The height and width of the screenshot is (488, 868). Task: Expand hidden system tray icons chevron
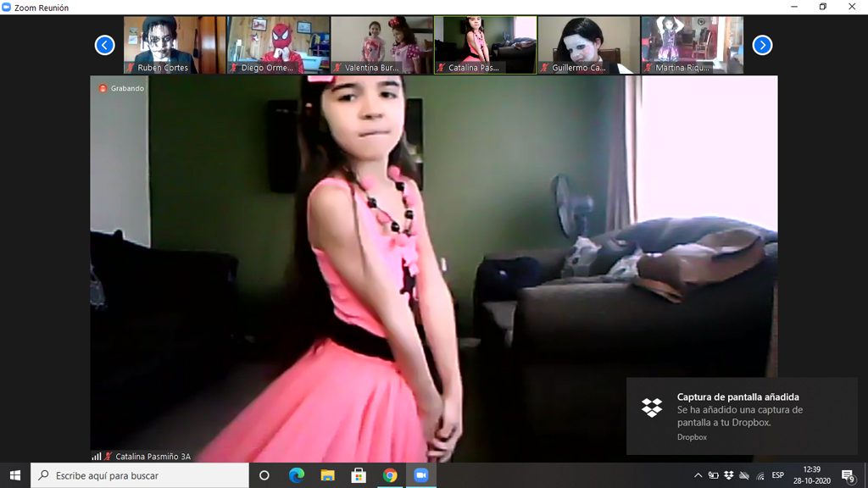698,475
